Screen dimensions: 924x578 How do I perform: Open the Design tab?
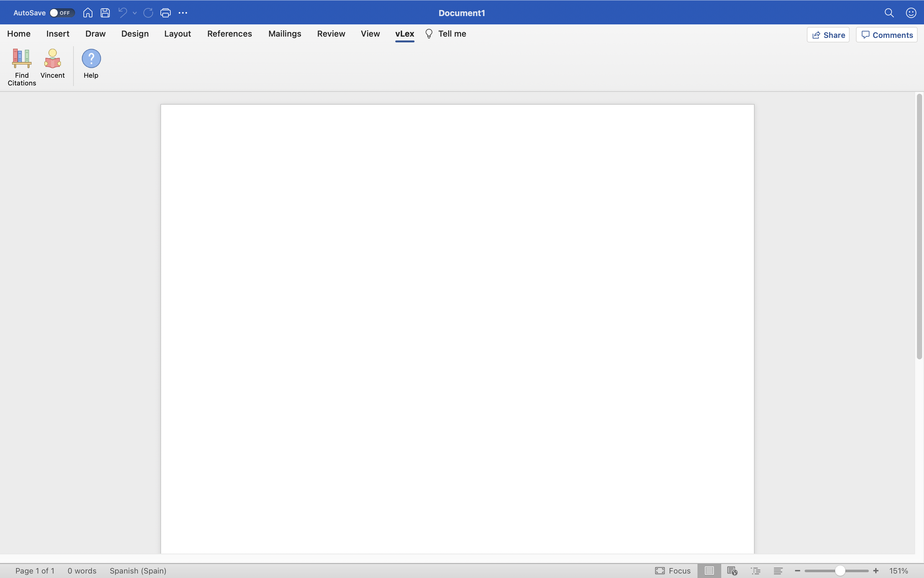135,34
